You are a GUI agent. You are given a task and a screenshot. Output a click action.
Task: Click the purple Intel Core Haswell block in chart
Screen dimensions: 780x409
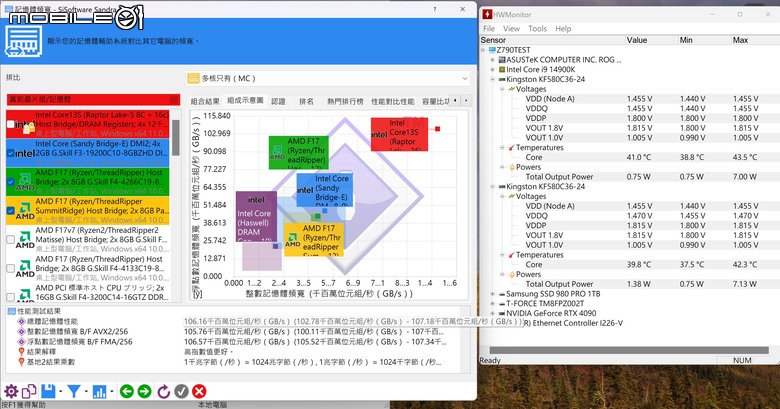click(256, 216)
